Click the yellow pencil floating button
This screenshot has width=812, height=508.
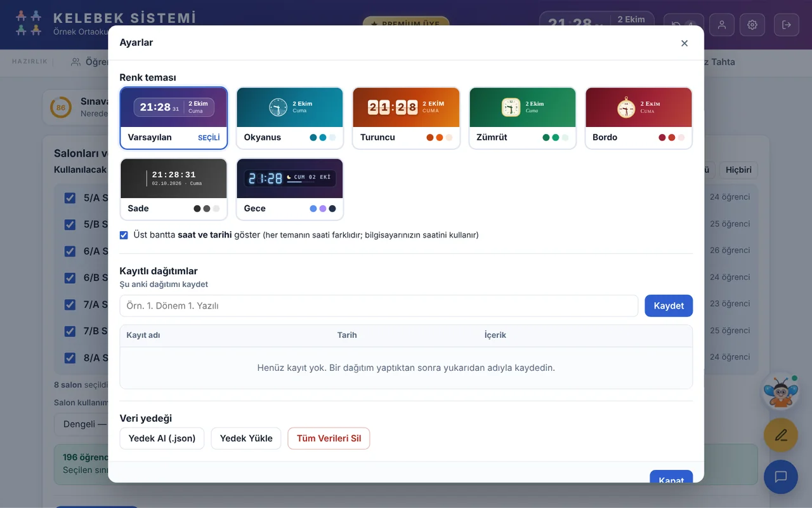(x=781, y=435)
